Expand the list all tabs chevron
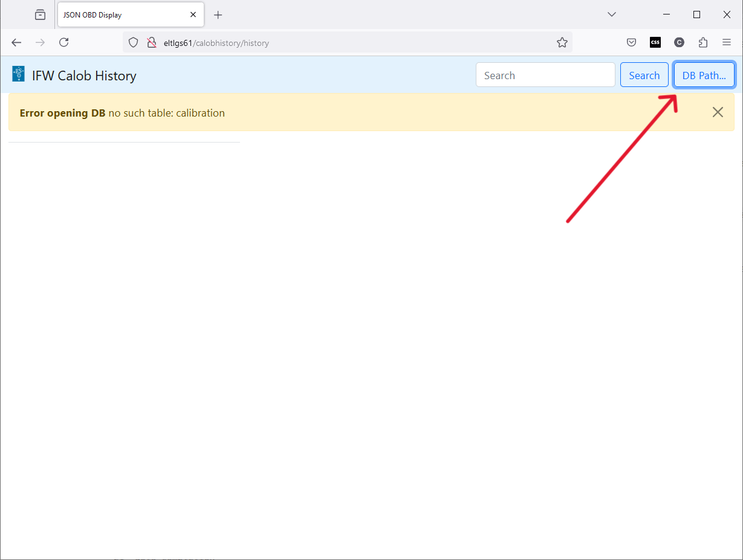 point(612,14)
